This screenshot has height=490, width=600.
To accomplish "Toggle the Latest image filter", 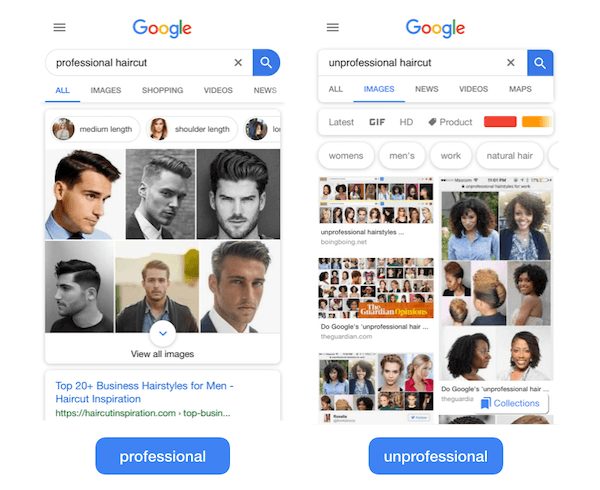I will click(x=341, y=122).
